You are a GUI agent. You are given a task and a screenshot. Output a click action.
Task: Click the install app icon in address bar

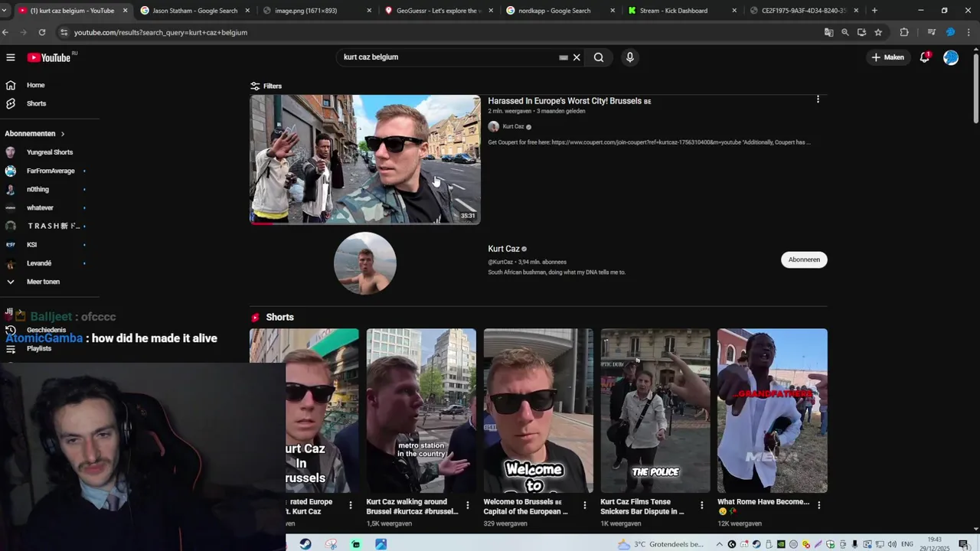click(x=861, y=32)
